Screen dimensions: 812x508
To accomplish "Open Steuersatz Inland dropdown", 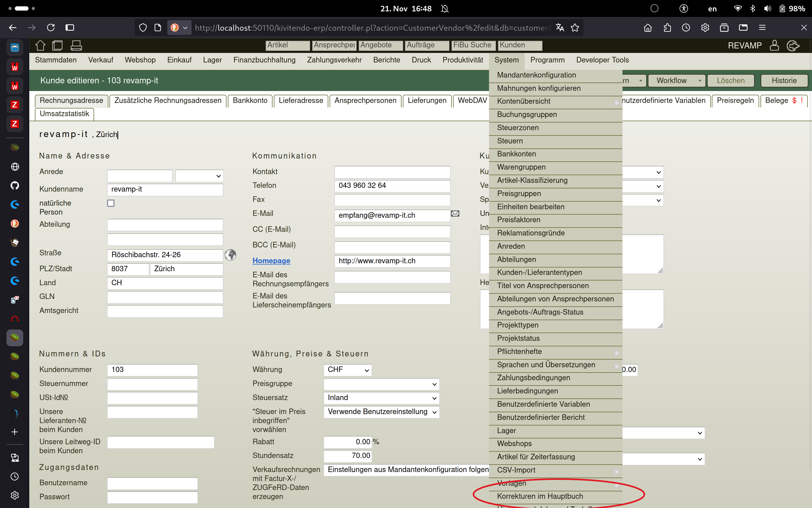I will click(381, 398).
